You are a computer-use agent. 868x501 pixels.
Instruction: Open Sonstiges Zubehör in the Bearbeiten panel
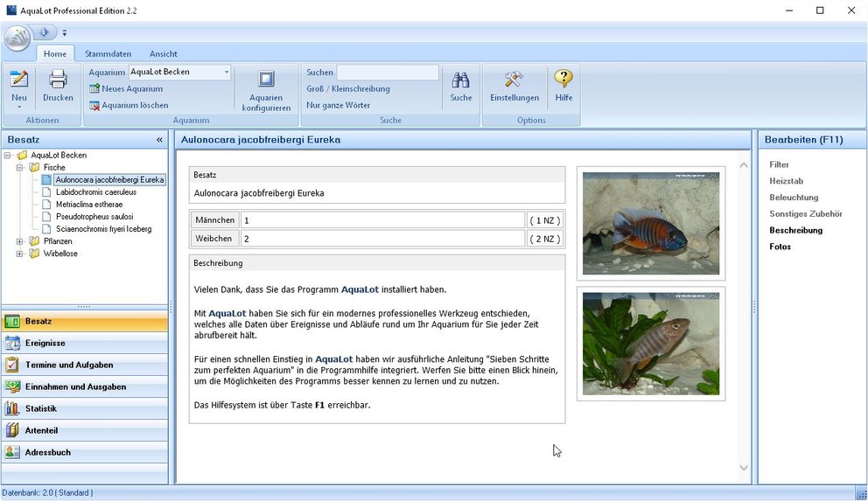point(806,213)
